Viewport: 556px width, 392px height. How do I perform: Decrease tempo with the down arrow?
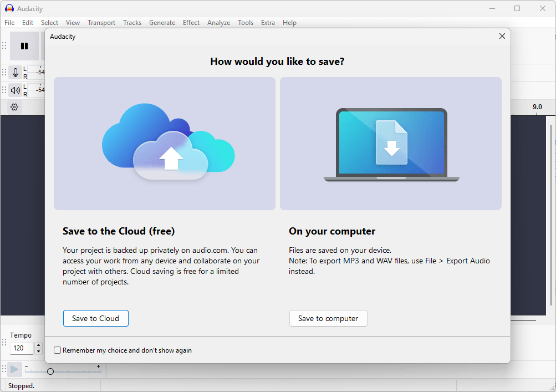[x=38, y=352]
